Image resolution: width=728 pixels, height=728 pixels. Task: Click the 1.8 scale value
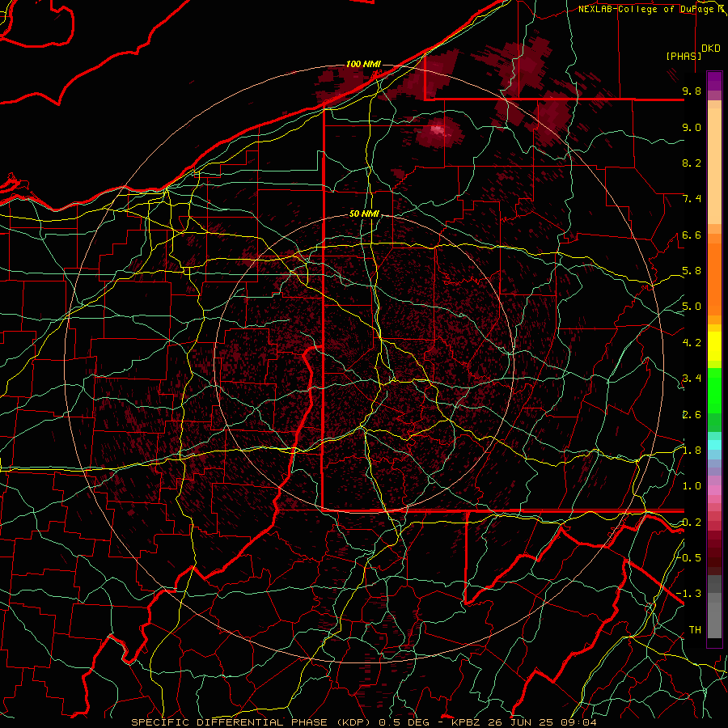(692, 451)
